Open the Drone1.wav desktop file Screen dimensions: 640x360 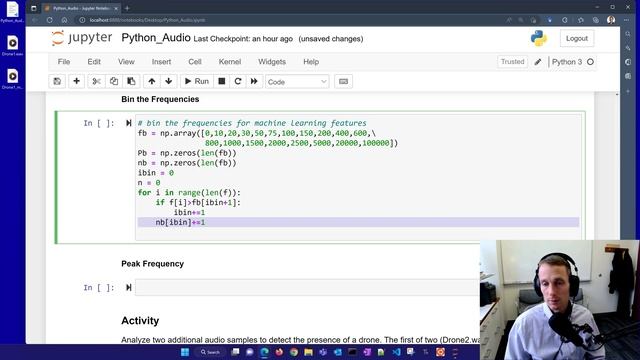12,45
